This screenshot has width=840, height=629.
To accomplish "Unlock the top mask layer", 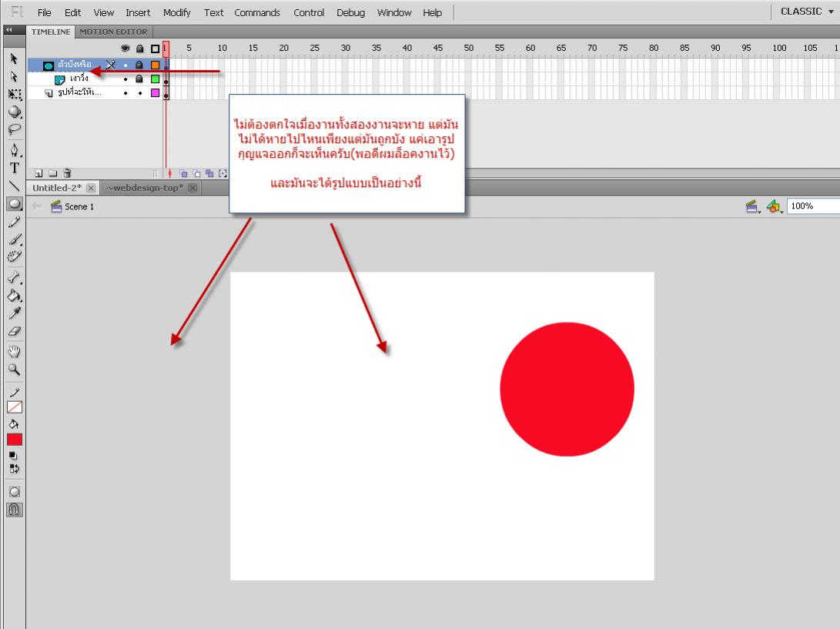I will click(139, 65).
